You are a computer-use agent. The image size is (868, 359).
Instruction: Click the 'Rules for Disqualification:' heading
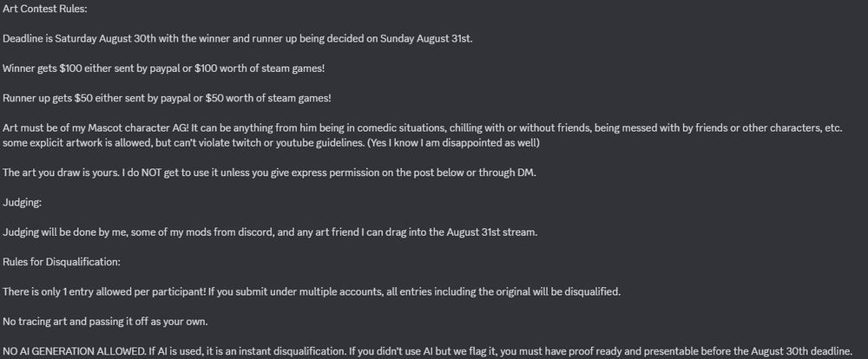pos(62,262)
